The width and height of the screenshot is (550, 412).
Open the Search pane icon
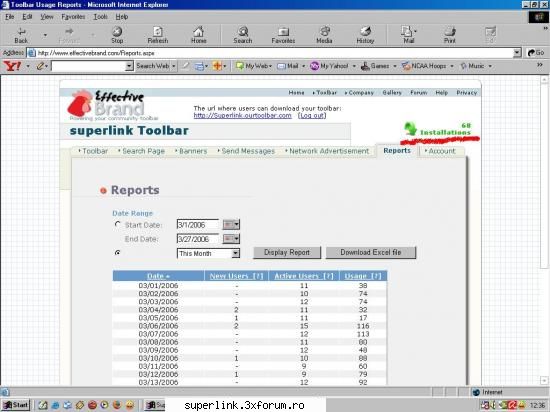pyautogui.click(x=243, y=35)
